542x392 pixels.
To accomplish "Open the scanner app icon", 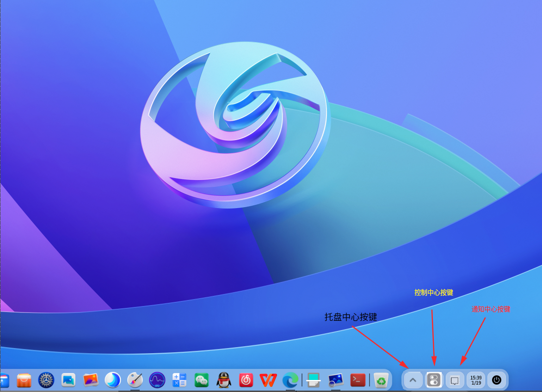I will [x=313, y=380].
